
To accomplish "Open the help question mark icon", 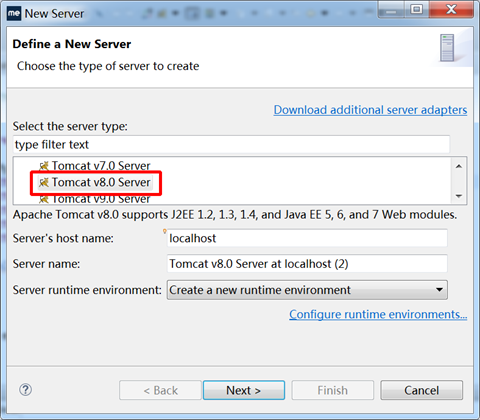I will [x=26, y=389].
